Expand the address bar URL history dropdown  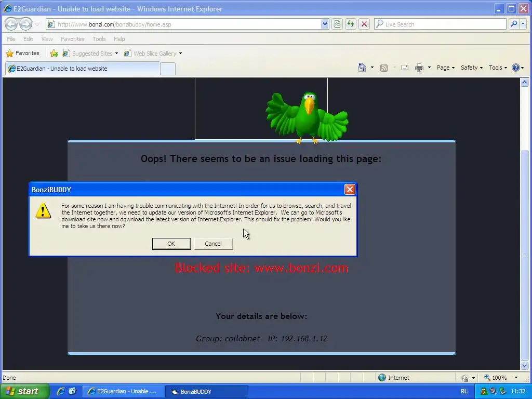coord(325,24)
